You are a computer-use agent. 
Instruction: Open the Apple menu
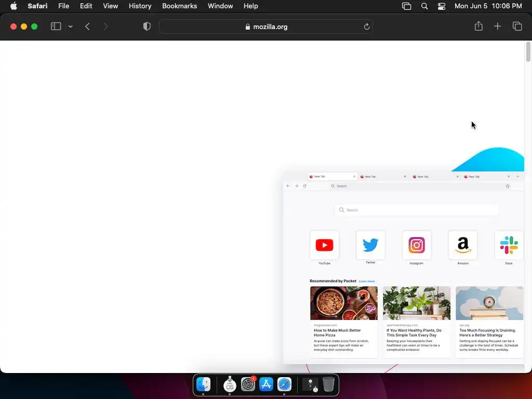point(14,6)
